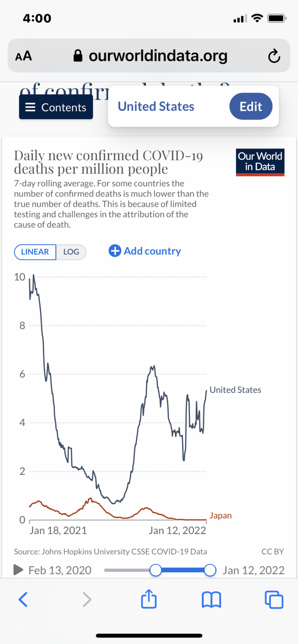Click the Add country link
The height and width of the screenshot is (644, 298).
point(152,251)
